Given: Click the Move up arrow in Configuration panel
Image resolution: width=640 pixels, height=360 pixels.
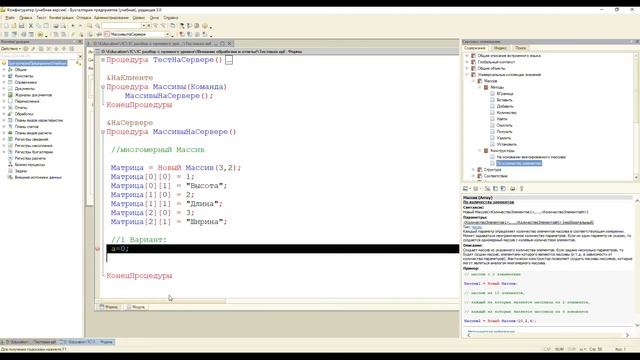Looking at the screenshot, I should tap(56, 49).
